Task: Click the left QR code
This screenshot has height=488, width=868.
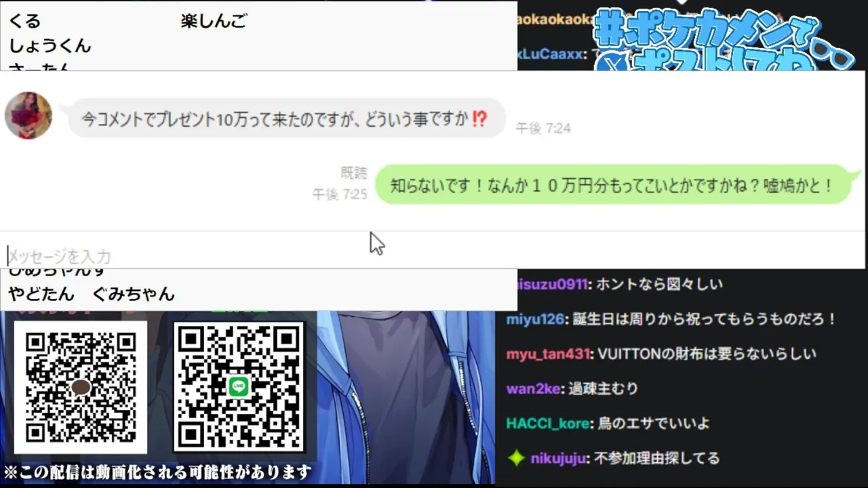Action: 81,387
